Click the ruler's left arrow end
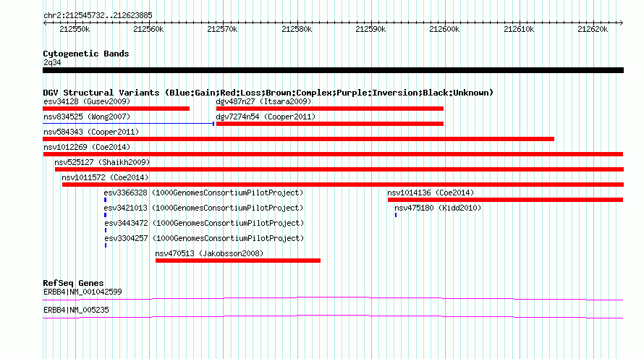This screenshot has width=644, height=359. [45, 22]
